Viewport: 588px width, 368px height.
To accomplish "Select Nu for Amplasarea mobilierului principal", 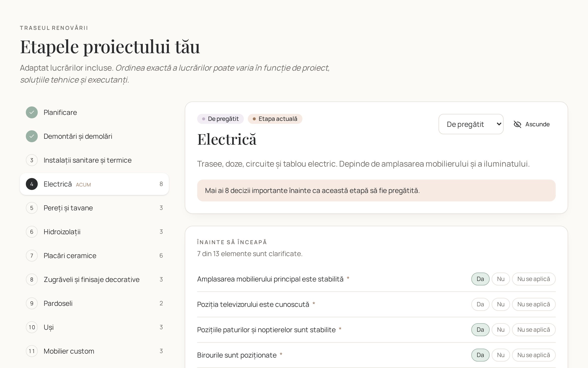I will [501, 279].
